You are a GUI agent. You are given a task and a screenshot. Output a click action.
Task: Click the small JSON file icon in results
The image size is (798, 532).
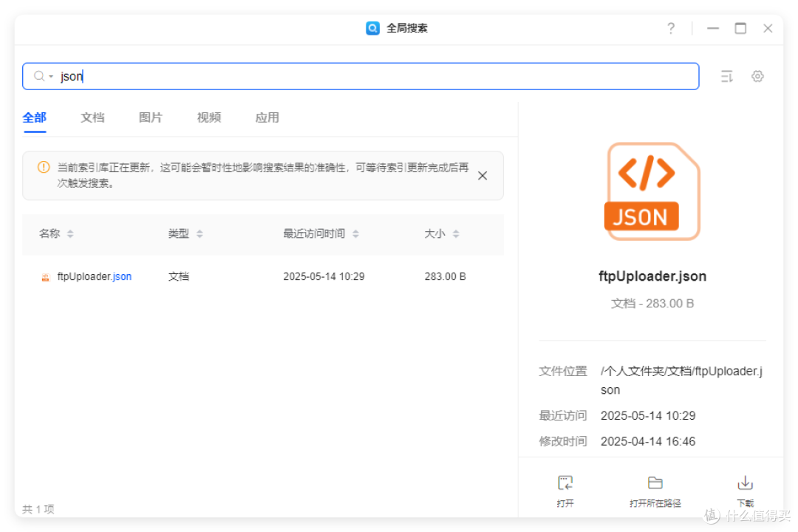coord(46,277)
